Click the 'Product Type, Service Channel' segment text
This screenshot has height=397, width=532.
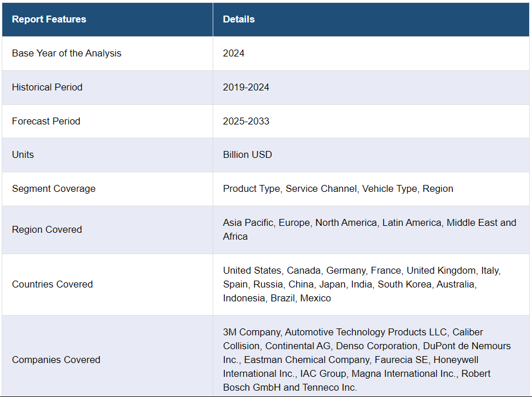[290, 188]
